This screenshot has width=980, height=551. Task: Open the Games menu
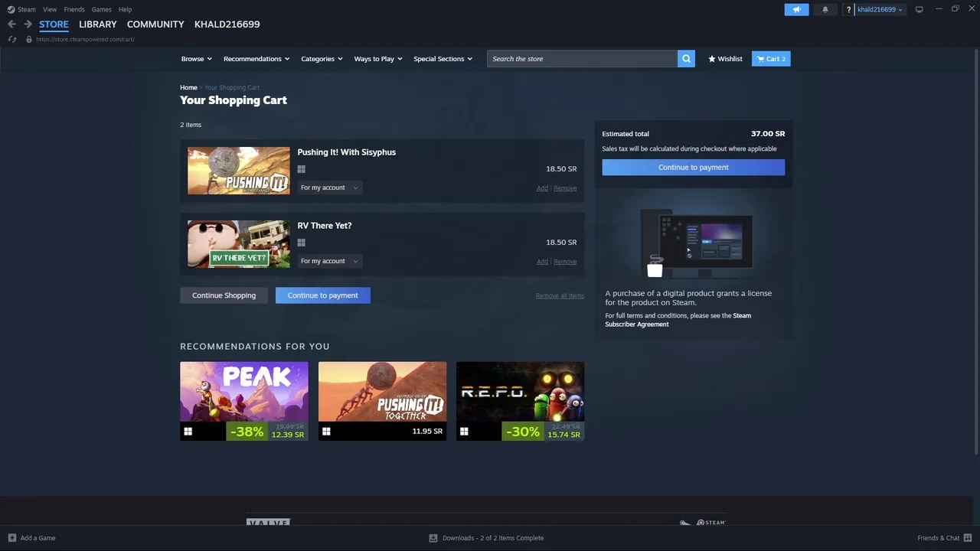click(x=101, y=9)
